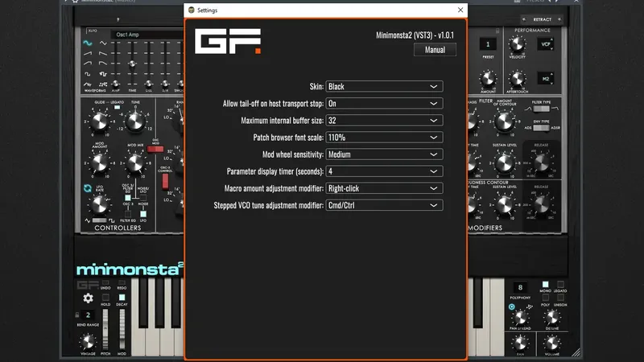644x362 pixels.
Task: Click the XLFO DEL slider handle
Action: pyautogui.click(x=148, y=84)
